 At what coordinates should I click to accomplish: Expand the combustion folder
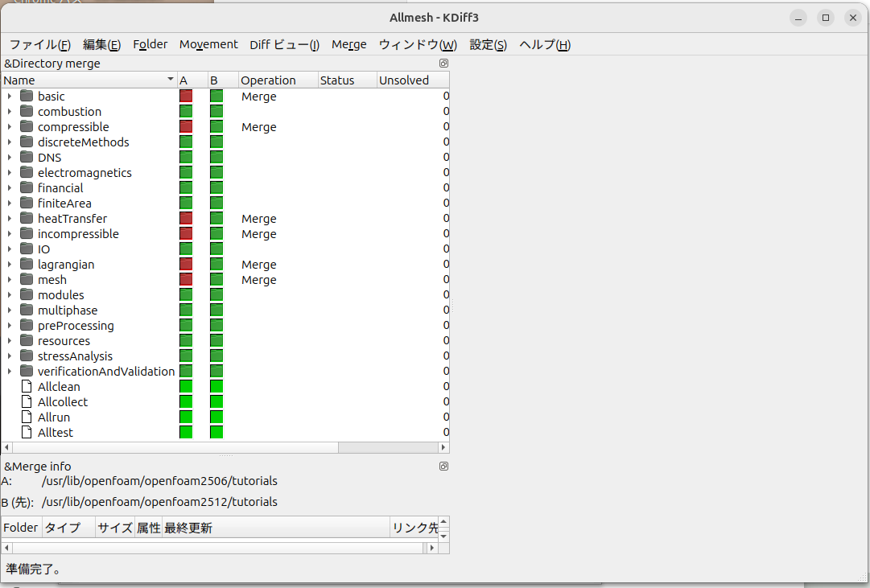pos(10,112)
